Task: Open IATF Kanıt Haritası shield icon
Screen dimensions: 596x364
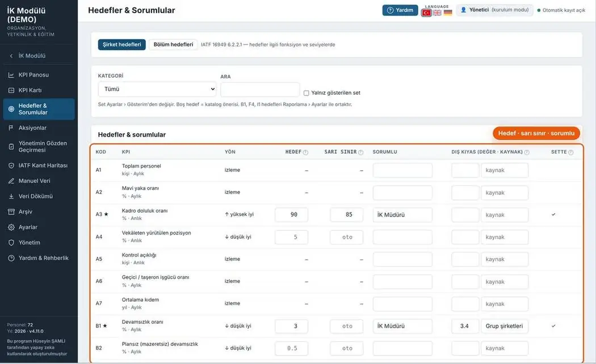Action: pyautogui.click(x=11, y=166)
